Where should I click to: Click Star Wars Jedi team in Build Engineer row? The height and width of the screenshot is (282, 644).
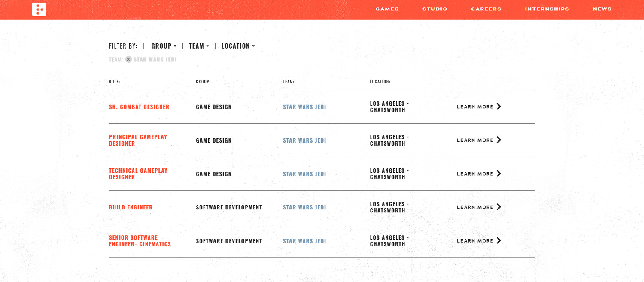point(304,207)
